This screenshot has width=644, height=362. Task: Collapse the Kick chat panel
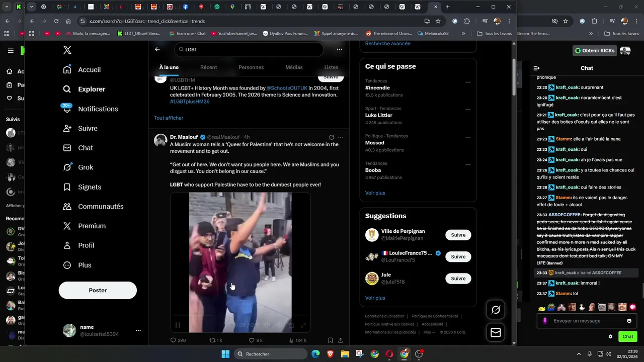[536, 68]
